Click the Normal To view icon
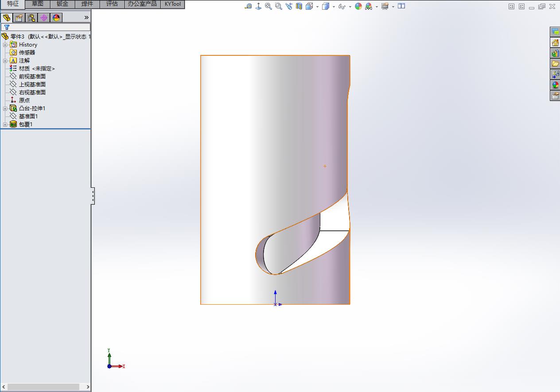This screenshot has height=392, width=560. tap(258, 6)
